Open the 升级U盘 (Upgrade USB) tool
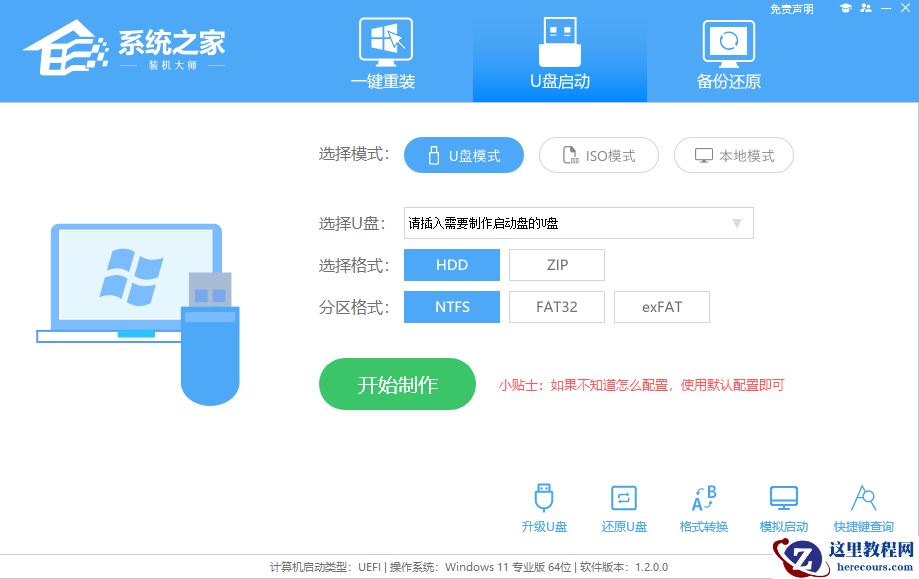This screenshot has width=919, height=579. 543,505
